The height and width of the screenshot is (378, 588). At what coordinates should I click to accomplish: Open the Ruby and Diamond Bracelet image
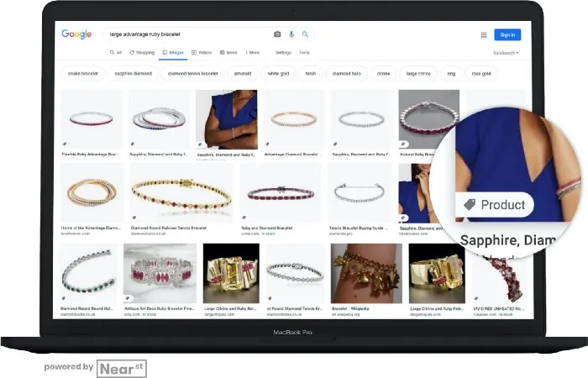click(x=281, y=192)
